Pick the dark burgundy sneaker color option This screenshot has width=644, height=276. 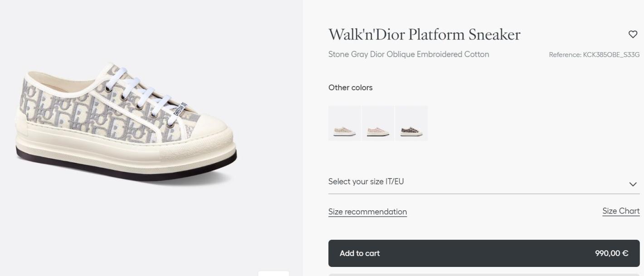pos(411,124)
